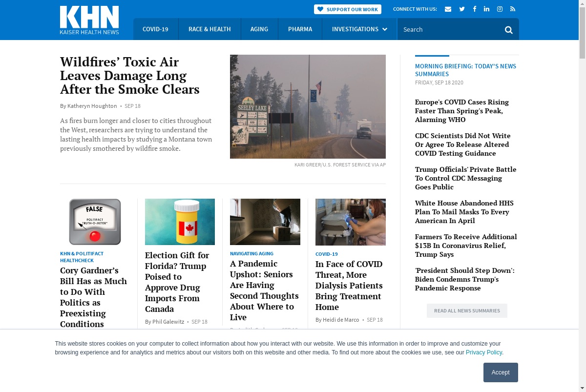Viewport: 586px width, 392px height.
Task: Accept the cookie notice
Action: pyautogui.click(x=501, y=372)
